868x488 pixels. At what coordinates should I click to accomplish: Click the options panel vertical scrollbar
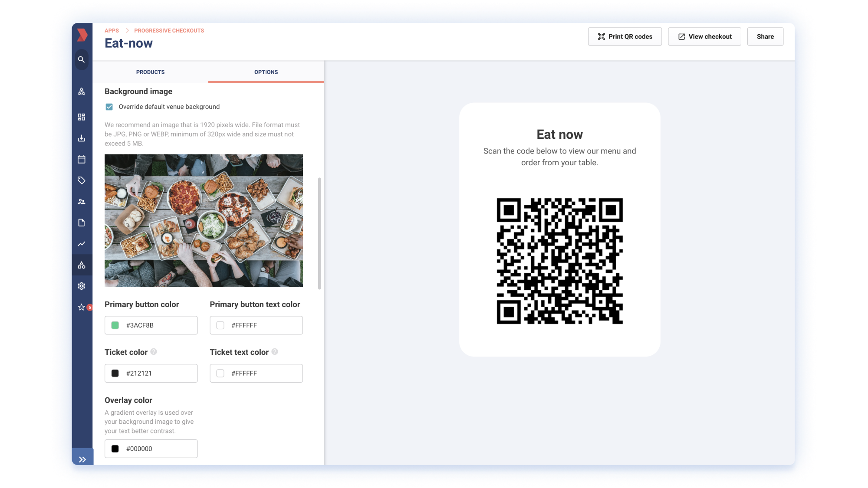(319, 233)
